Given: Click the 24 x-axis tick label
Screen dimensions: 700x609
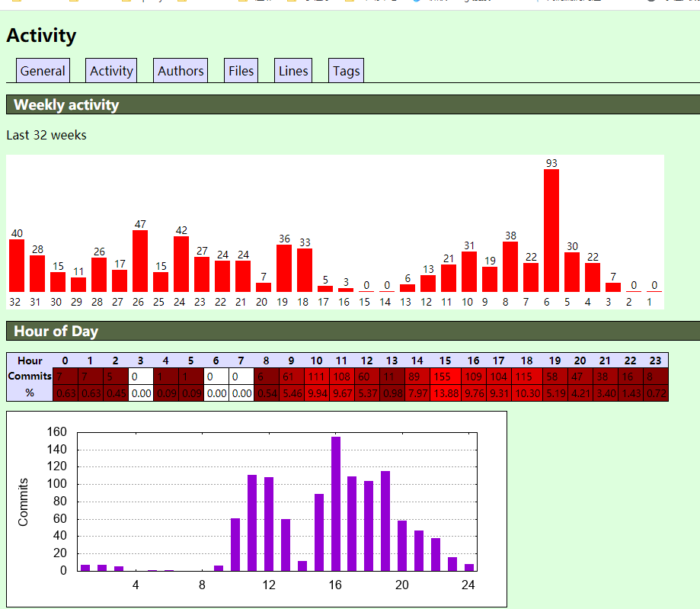Looking at the screenshot, I should (x=468, y=585).
